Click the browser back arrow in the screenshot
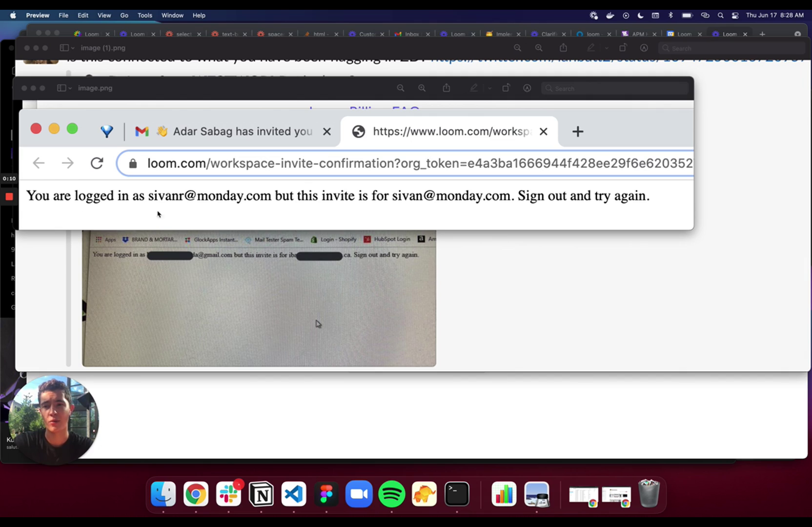This screenshot has width=812, height=527. click(39, 163)
